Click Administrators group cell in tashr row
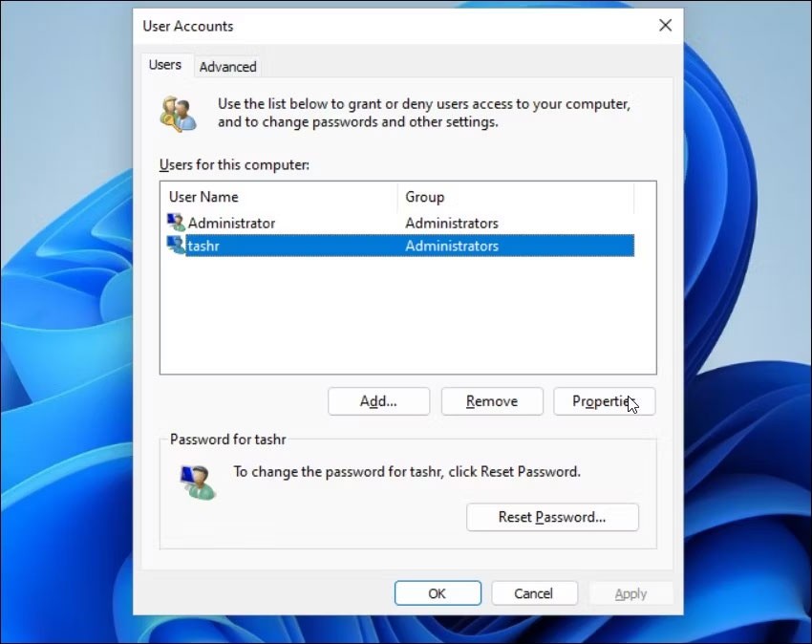Image resolution: width=812 pixels, height=644 pixels. tap(452, 246)
